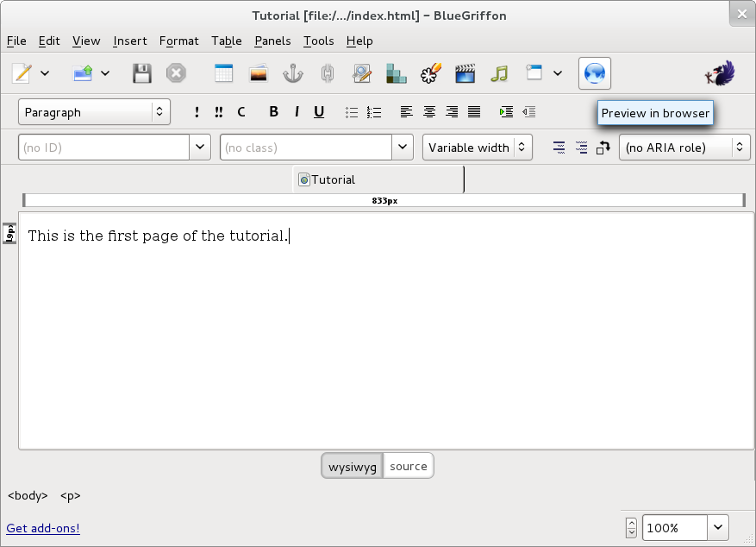Click the insert audio music note icon
The width and height of the screenshot is (756, 547).
(x=499, y=73)
